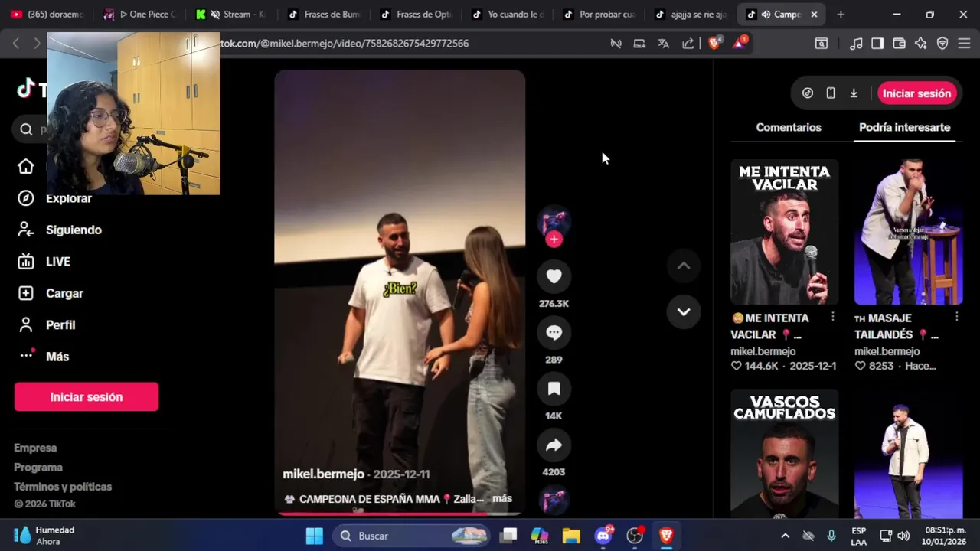Open a new browser tab
This screenshot has height=551, width=980.
[x=841, y=15]
